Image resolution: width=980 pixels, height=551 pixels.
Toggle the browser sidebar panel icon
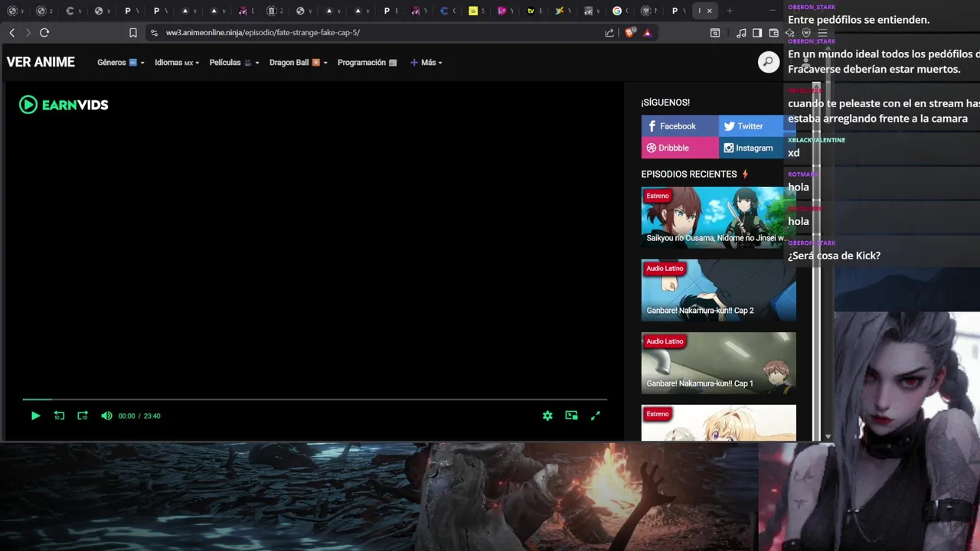pyautogui.click(x=757, y=33)
